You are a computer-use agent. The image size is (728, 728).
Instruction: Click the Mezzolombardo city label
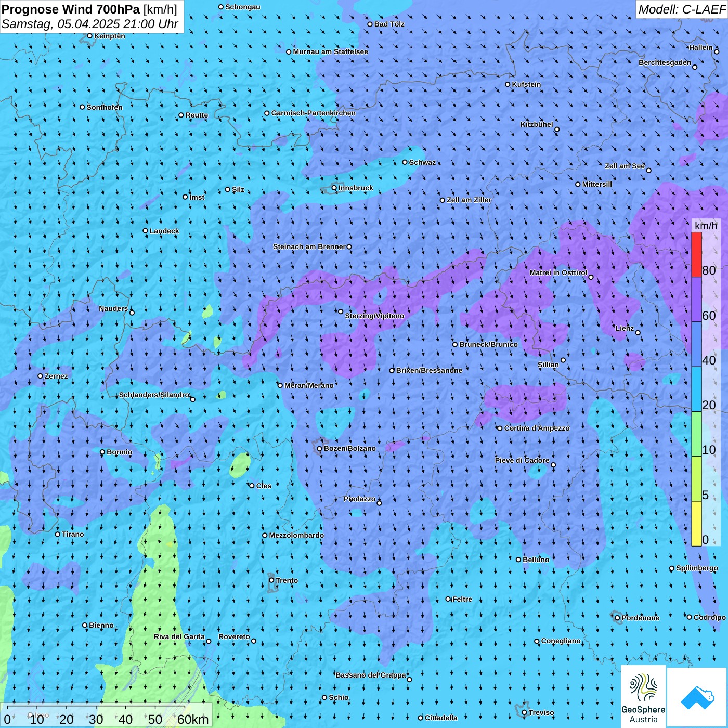pyautogui.click(x=296, y=535)
